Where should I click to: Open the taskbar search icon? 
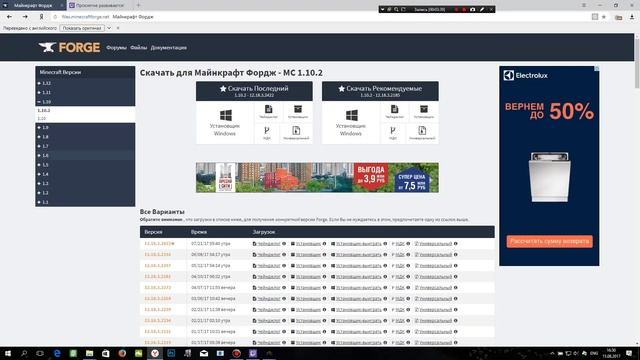coord(24,353)
